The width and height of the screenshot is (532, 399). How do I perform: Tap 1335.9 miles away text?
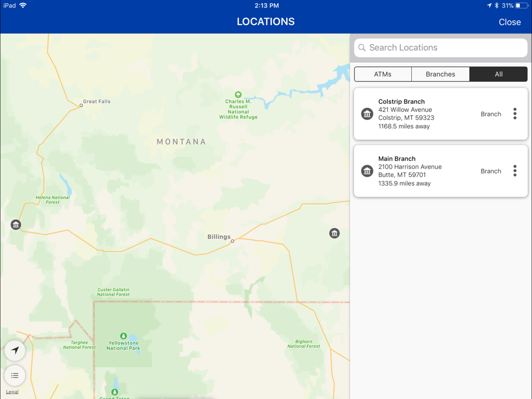click(x=404, y=183)
